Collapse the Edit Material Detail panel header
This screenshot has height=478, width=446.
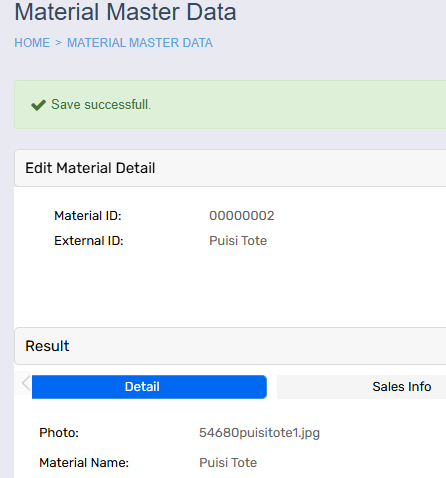click(230, 168)
